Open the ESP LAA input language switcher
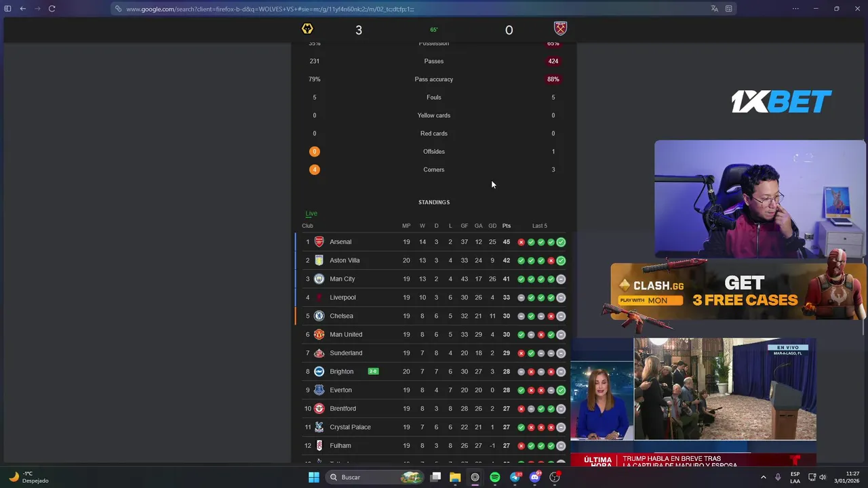 pos(795,477)
